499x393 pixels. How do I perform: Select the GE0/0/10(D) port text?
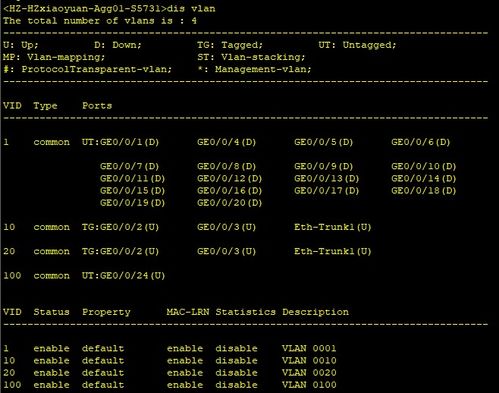[x=424, y=166]
